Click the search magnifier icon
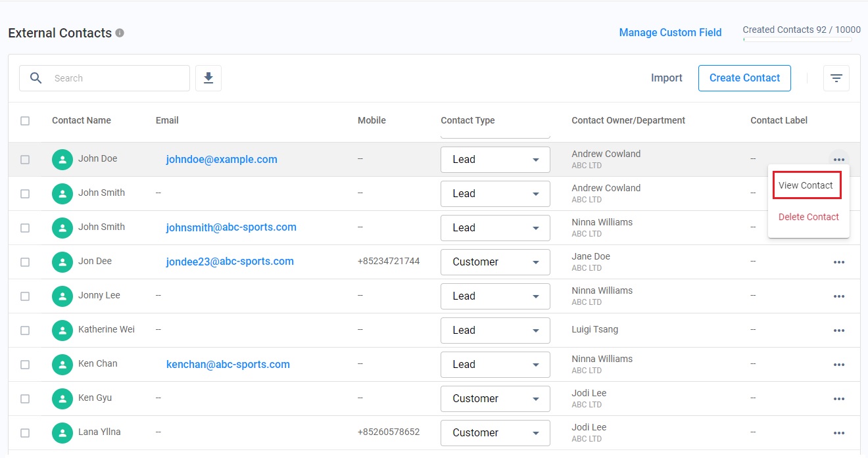The height and width of the screenshot is (458, 868). pyautogui.click(x=36, y=78)
